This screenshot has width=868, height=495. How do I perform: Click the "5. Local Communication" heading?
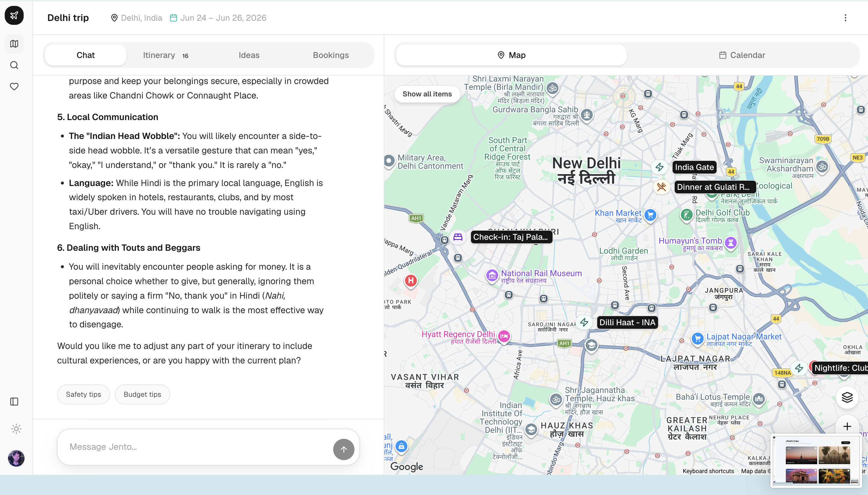click(107, 117)
